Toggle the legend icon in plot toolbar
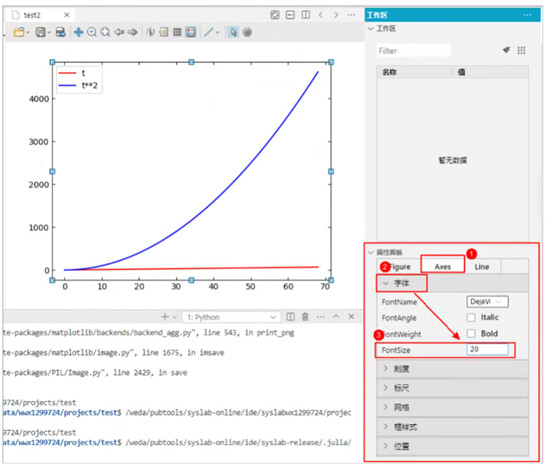The image size is (548, 474). (190, 33)
